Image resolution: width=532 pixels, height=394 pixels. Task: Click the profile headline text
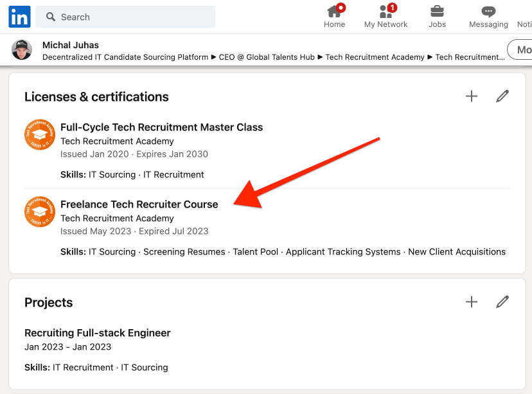[x=274, y=57]
